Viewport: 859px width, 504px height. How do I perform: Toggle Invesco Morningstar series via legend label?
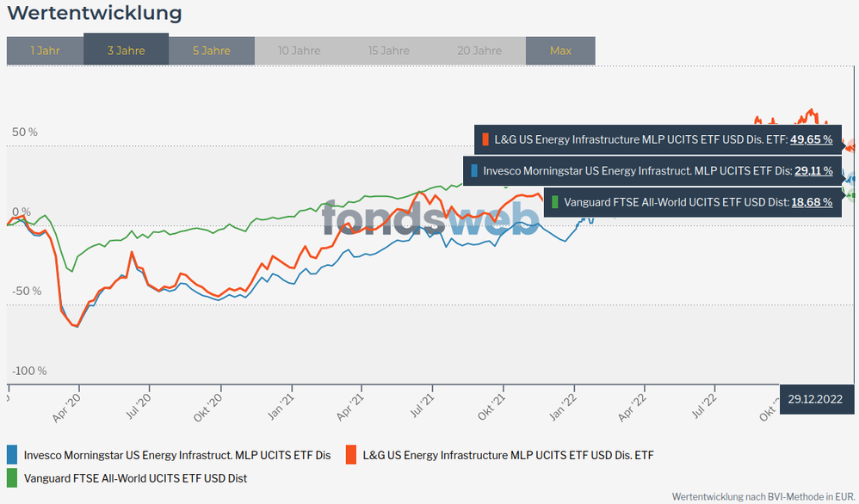[177, 455]
